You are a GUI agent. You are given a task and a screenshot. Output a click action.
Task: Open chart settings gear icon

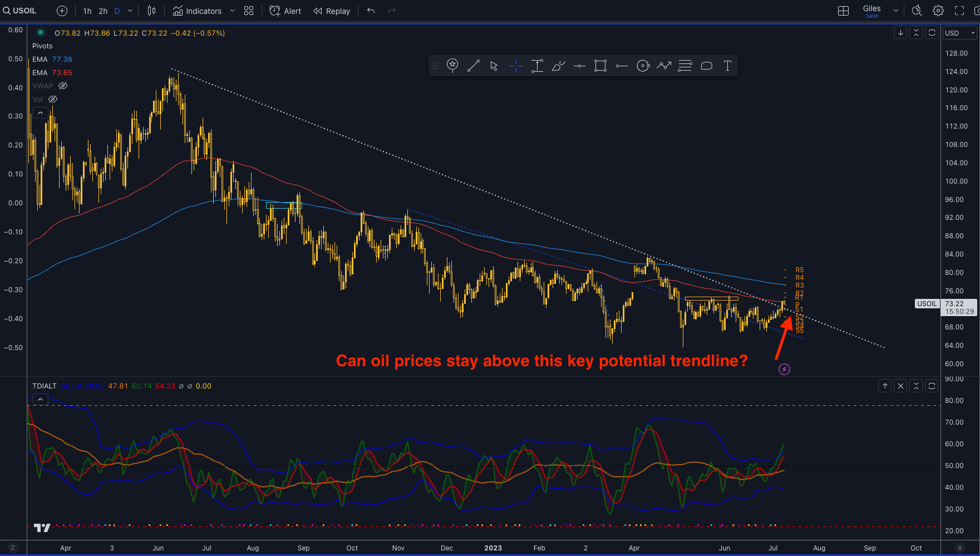click(938, 11)
